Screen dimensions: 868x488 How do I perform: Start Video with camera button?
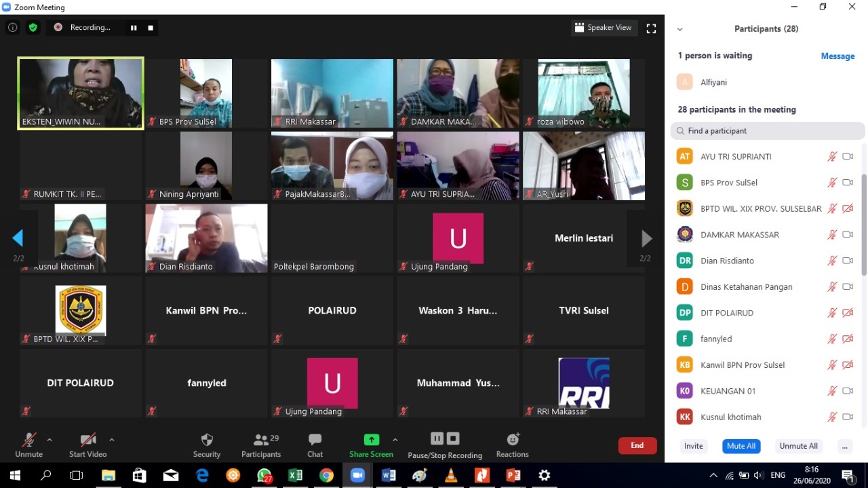coord(87,445)
